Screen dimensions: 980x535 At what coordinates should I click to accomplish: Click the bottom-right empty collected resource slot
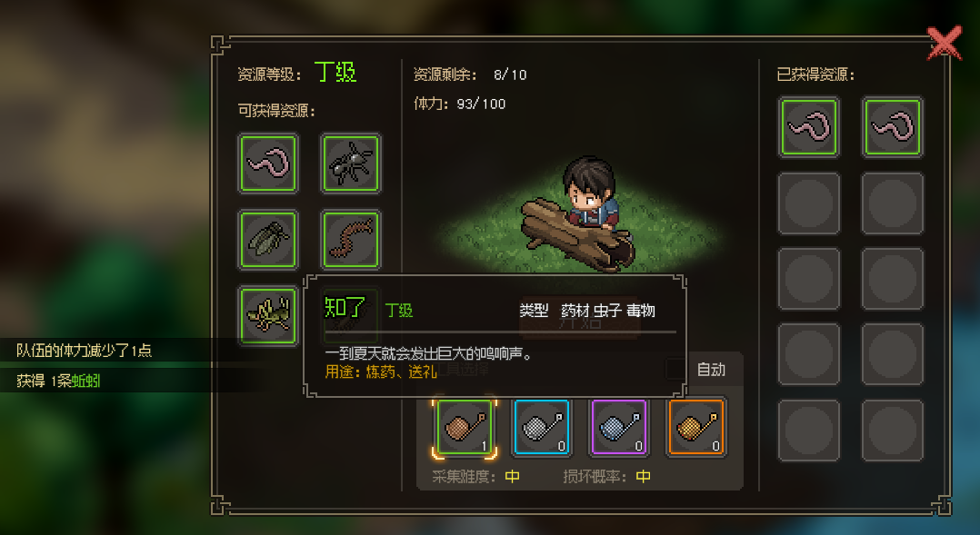point(892,431)
